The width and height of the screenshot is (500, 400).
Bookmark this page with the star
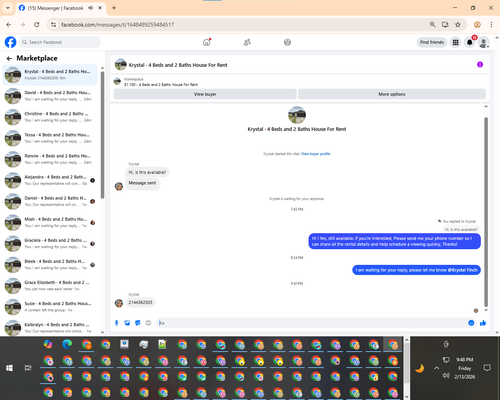point(458,25)
